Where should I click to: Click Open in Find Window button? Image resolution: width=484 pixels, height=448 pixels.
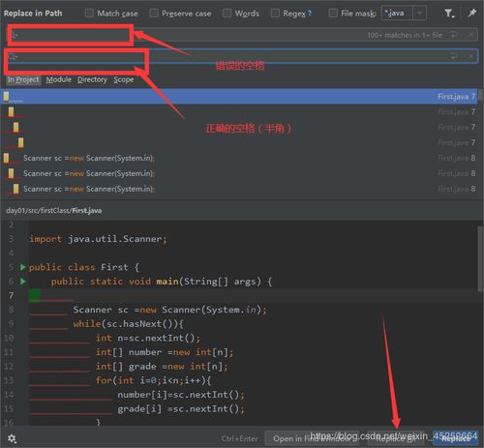(x=312, y=438)
